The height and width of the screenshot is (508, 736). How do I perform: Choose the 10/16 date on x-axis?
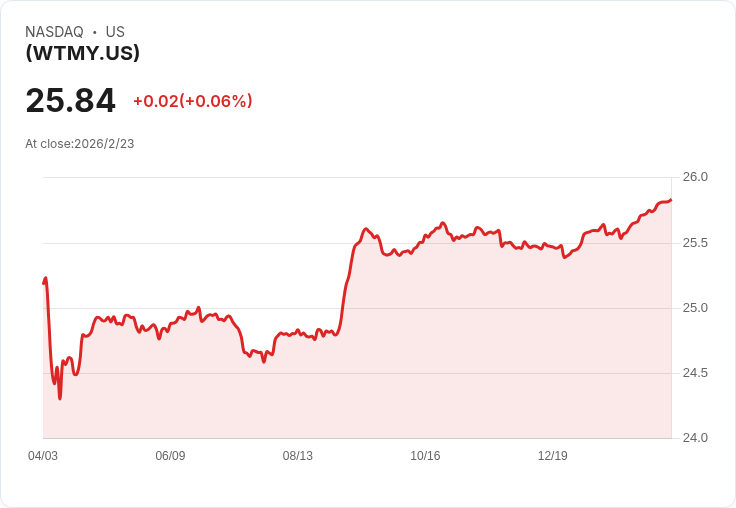[x=425, y=456]
